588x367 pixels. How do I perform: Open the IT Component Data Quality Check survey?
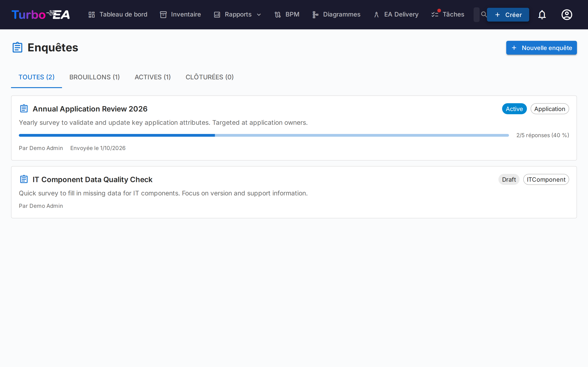(x=92, y=179)
